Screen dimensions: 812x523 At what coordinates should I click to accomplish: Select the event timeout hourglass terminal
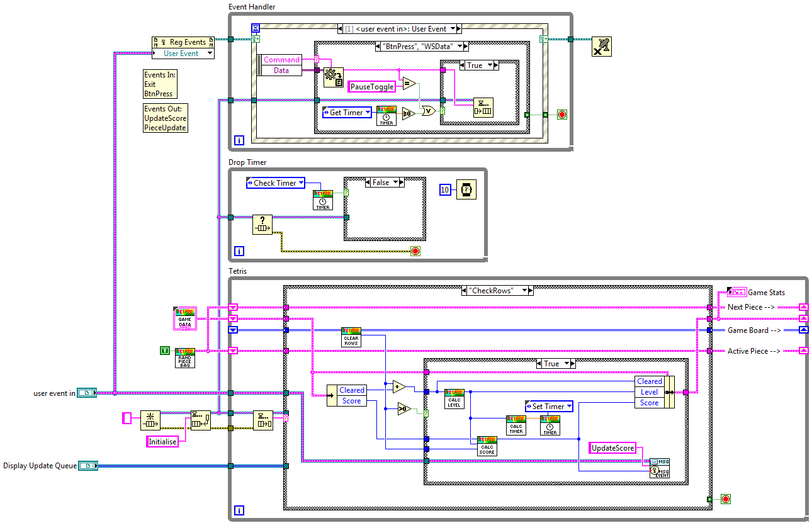256,28
